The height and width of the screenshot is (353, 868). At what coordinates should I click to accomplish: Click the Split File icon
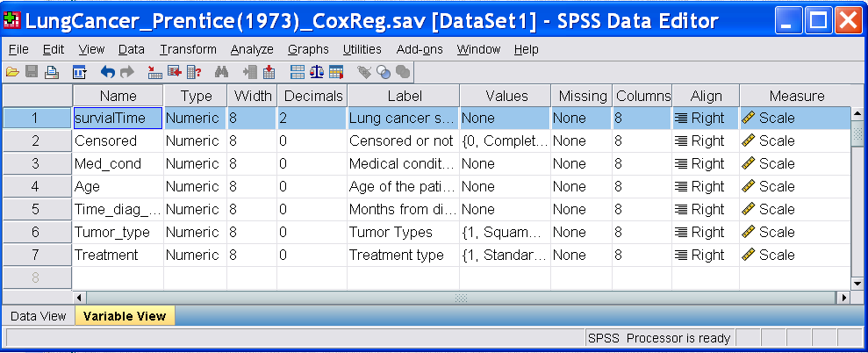tap(298, 72)
